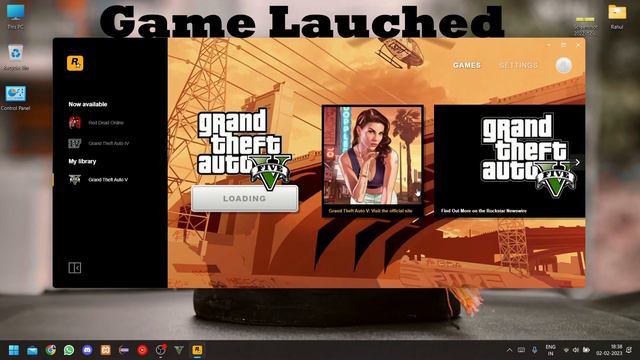640x360 pixels.
Task: Click the battery tray icon
Action: click(586, 350)
